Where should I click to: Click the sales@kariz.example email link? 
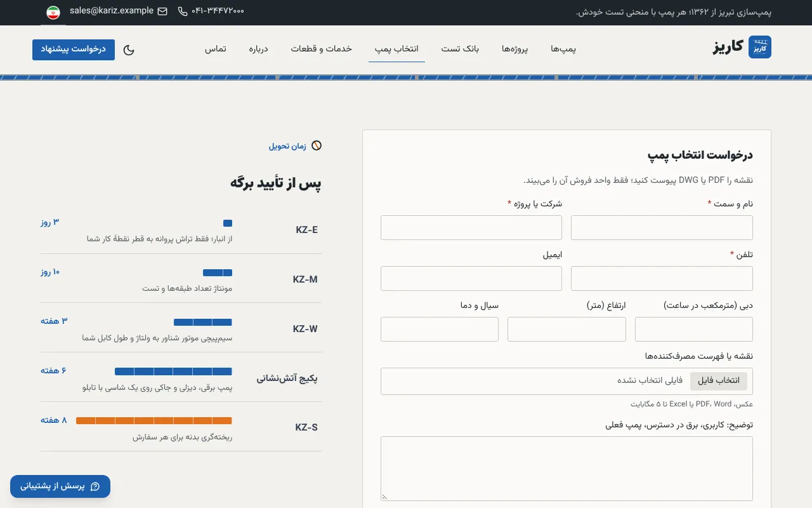coord(112,11)
